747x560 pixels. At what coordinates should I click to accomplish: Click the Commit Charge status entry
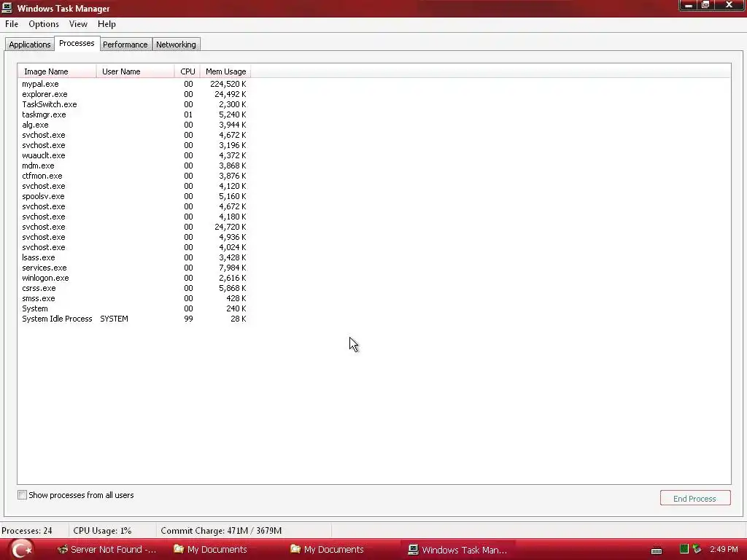tap(221, 531)
